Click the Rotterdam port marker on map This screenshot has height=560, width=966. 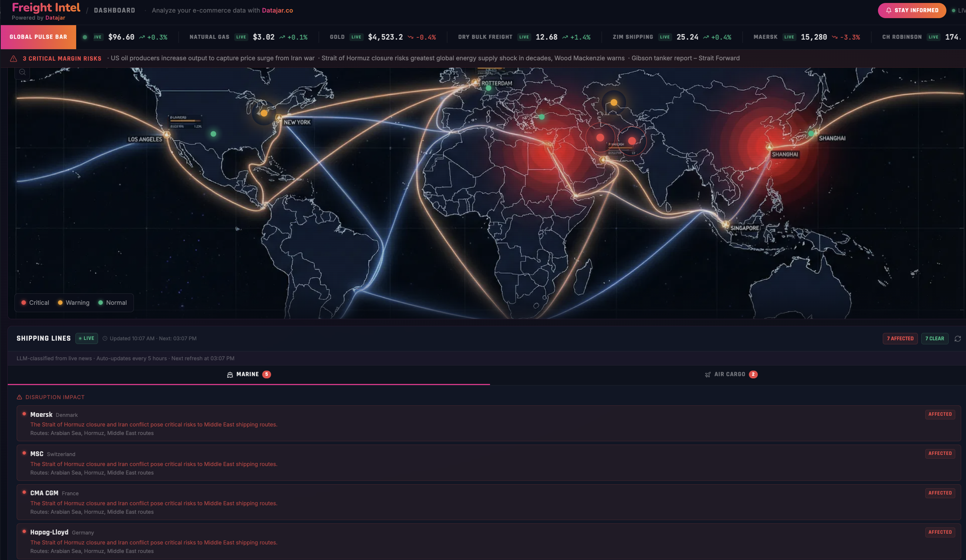click(475, 82)
